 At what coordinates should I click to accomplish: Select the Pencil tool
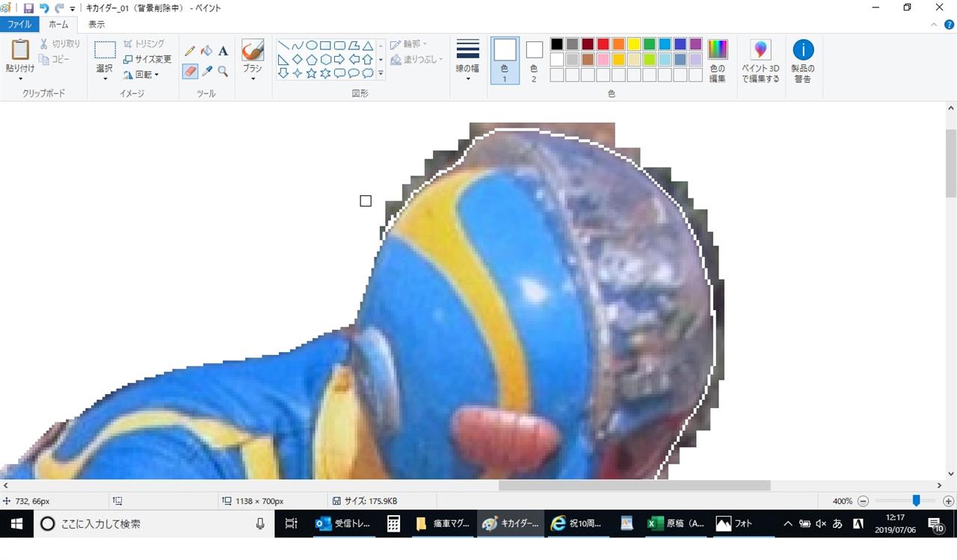click(x=190, y=51)
